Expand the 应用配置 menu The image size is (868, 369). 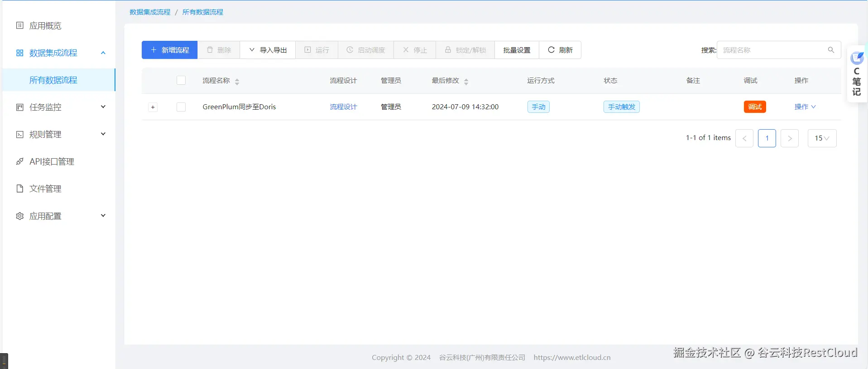pos(103,216)
